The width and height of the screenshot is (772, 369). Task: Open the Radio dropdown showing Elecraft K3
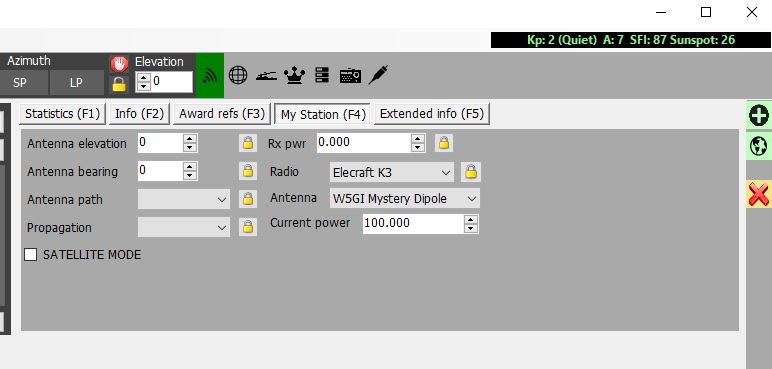coord(392,172)
